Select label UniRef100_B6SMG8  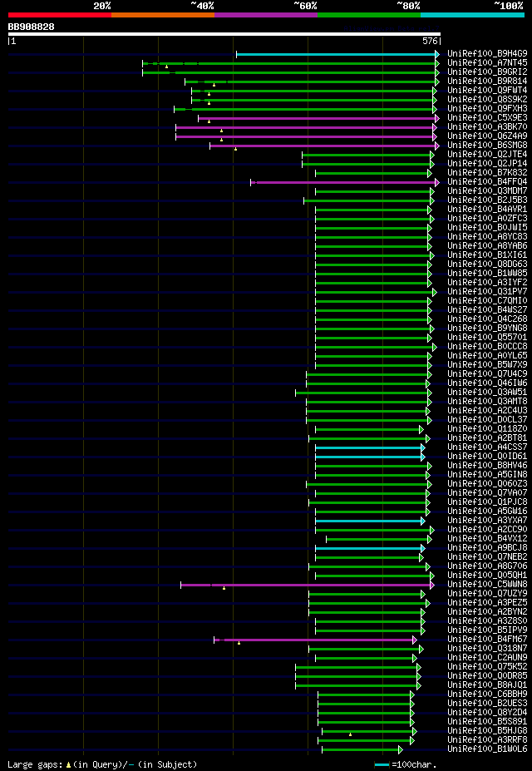(x=488, y=145)
